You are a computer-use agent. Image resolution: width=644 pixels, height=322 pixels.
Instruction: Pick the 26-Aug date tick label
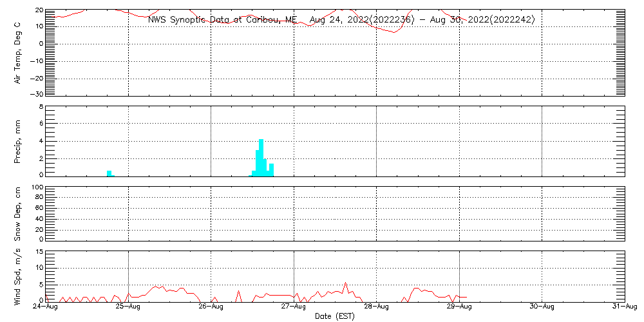pyautogui.click(x=211, y=307)
